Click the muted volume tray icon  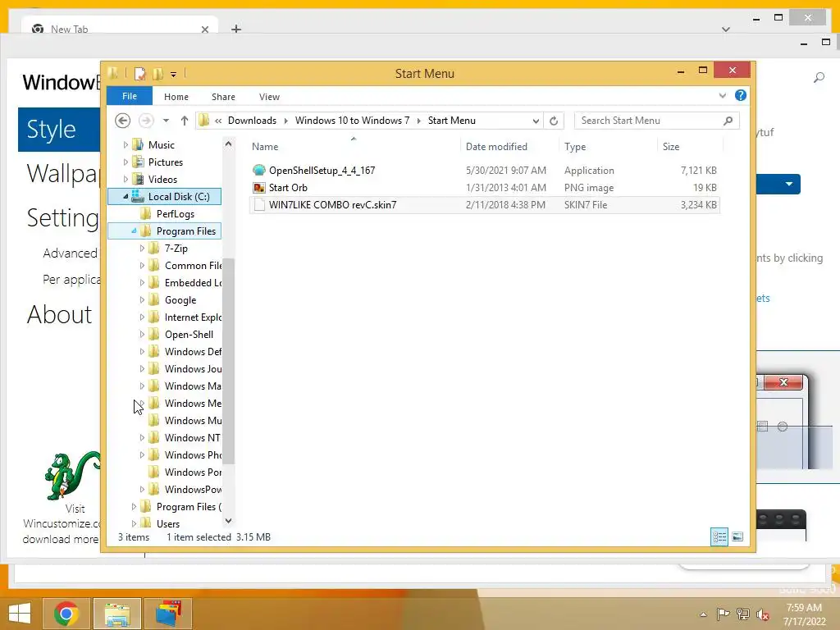click(x=763, y=614)
